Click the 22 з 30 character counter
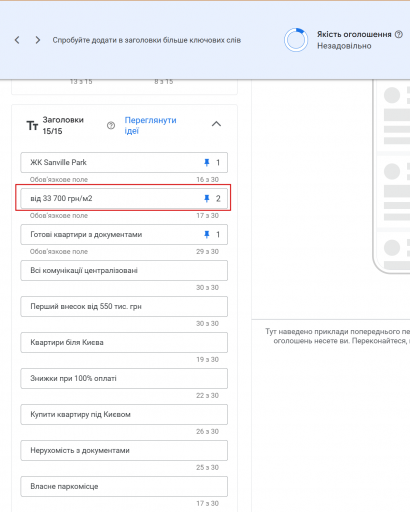 point(207,395)
